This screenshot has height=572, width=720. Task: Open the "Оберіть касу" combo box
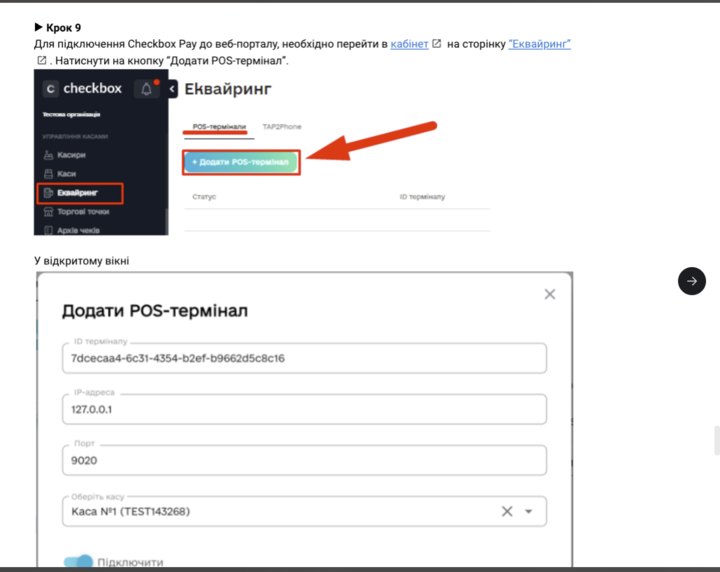tap(304, 511)
